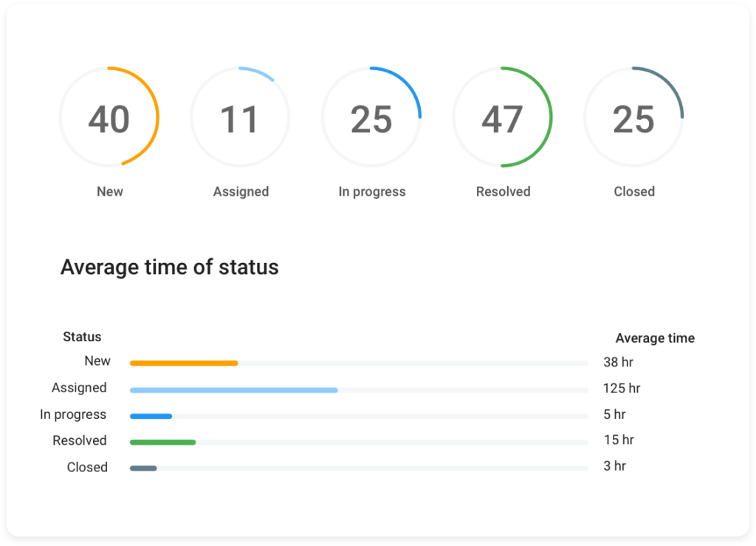756x546 pixels.
Task: Click the "Average time of status" heading
Action: click(170, 267)
